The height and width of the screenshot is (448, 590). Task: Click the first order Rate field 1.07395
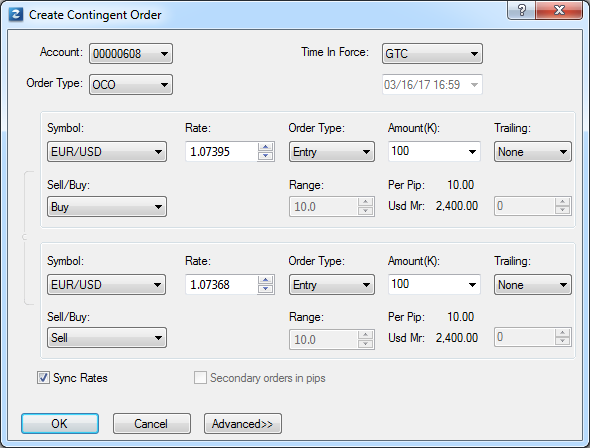pyautogui.click(x=222, y=152)
